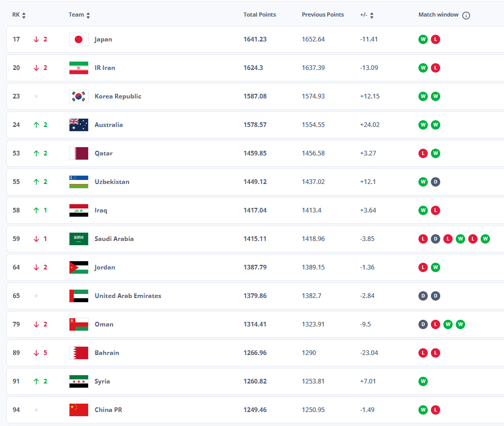
Task: Select the Oman table row
Action: point(255,324)
